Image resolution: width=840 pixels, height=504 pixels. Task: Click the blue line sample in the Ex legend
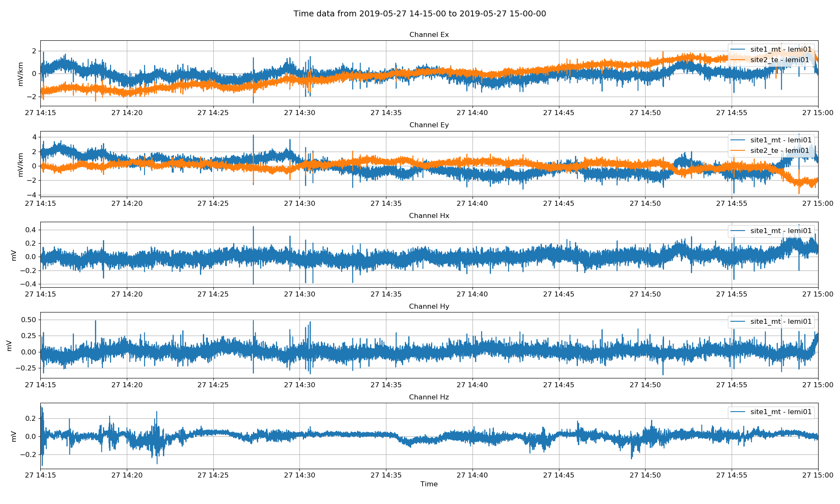pos(738,50)
